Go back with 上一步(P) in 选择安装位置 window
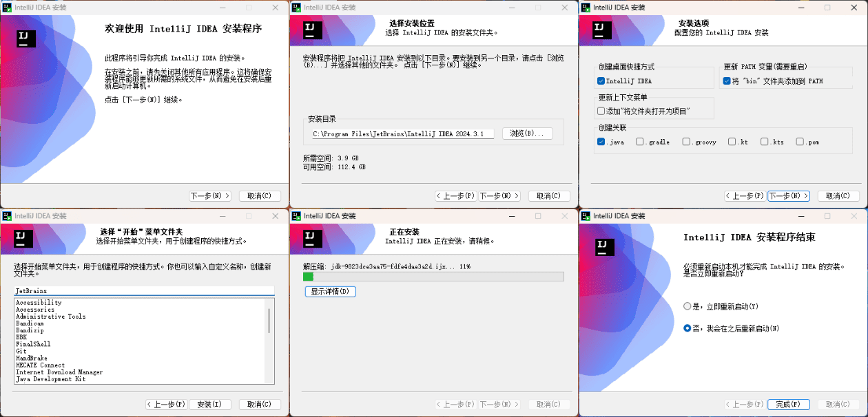Viewport: 868px width, 417px height. tap(456, 196)
